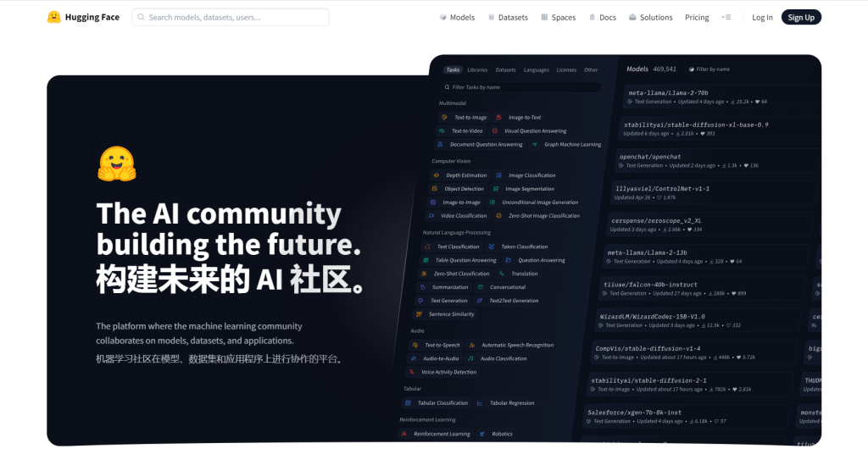Click the Sentence Similarity icon

pos(419,314)
